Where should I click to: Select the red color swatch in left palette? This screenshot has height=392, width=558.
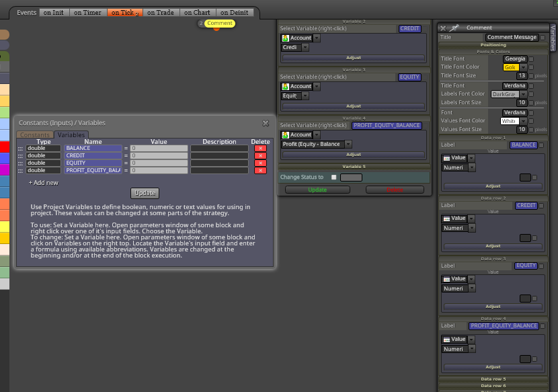5,147
